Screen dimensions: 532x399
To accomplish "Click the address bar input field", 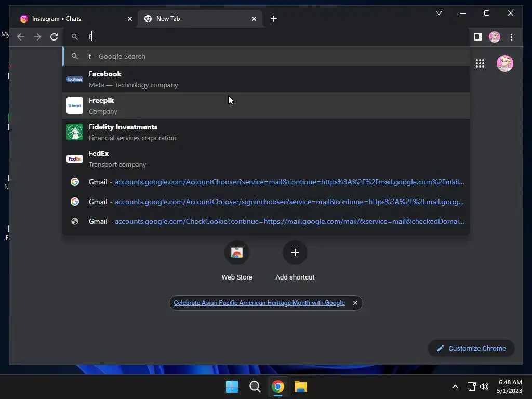I will 266,37.
